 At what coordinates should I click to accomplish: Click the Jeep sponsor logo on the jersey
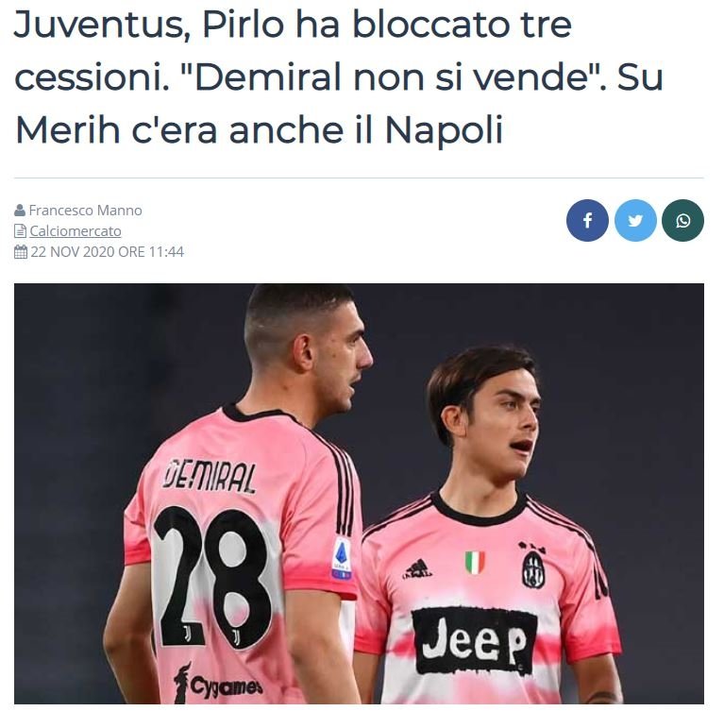474,640
